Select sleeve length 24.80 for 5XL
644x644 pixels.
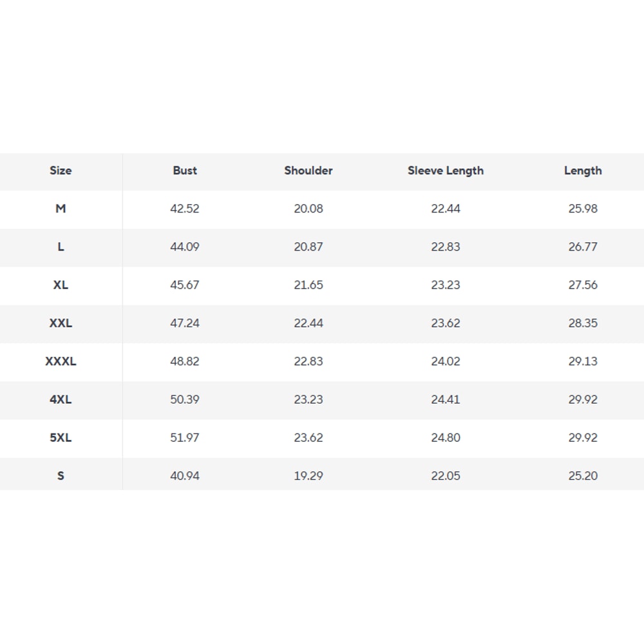(x=446, y=437)
